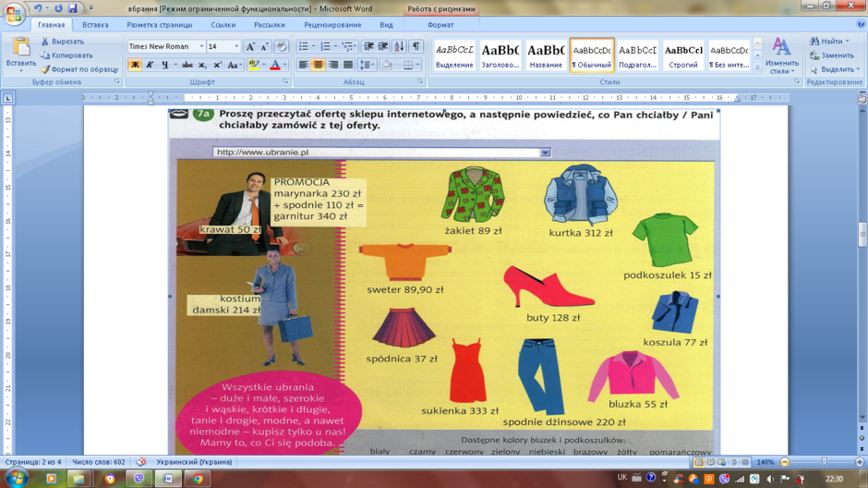Open Word help question mark icon
The width and height of the screenshot is (868, 488).
[861, 24]
